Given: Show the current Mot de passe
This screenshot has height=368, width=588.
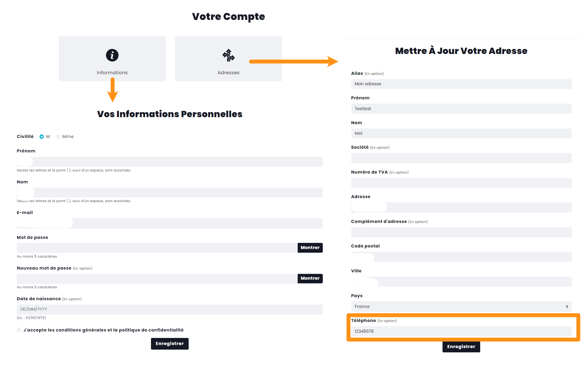Looking at the screenshot, I should (310, 248).
